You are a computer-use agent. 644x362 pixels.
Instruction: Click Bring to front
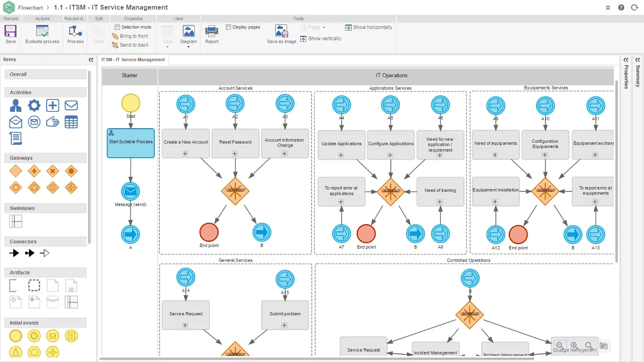[130, 36]
